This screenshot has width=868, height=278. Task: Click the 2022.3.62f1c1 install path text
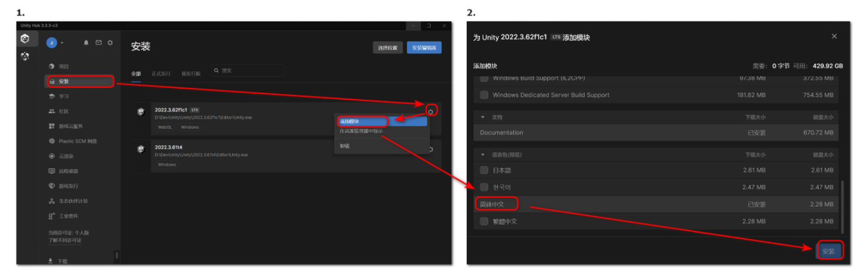click(x=203, y=117)
